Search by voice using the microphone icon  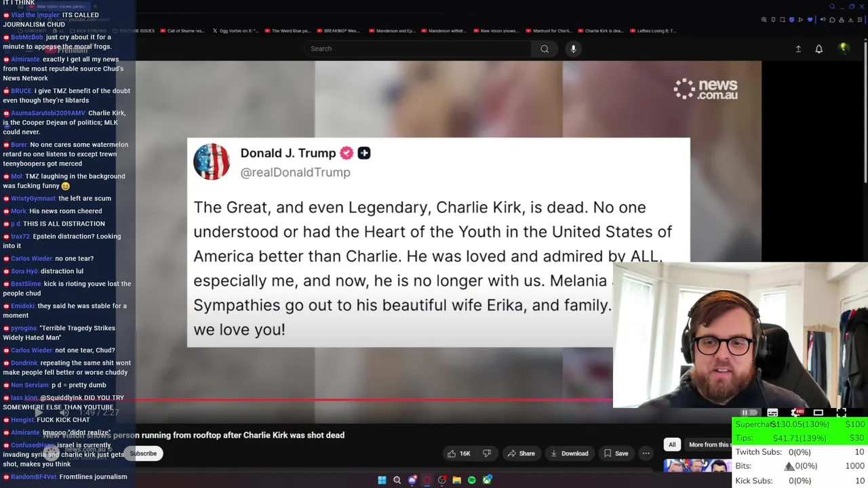tap(573, 49)
